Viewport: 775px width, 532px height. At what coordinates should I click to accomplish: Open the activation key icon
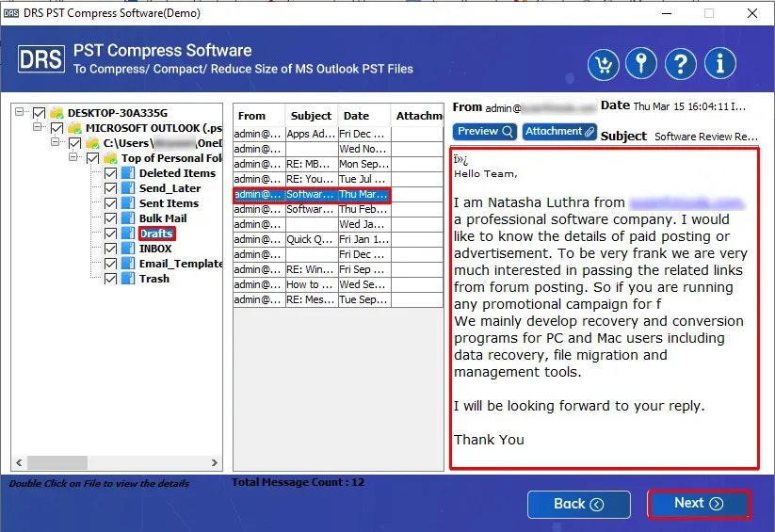(x=641, y=64)
